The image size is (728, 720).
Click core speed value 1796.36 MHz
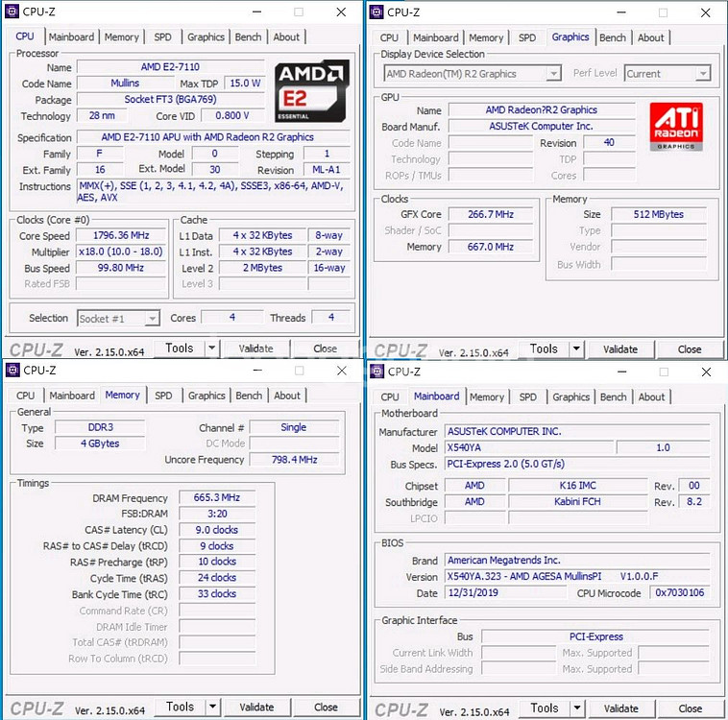tap(121, 235)
